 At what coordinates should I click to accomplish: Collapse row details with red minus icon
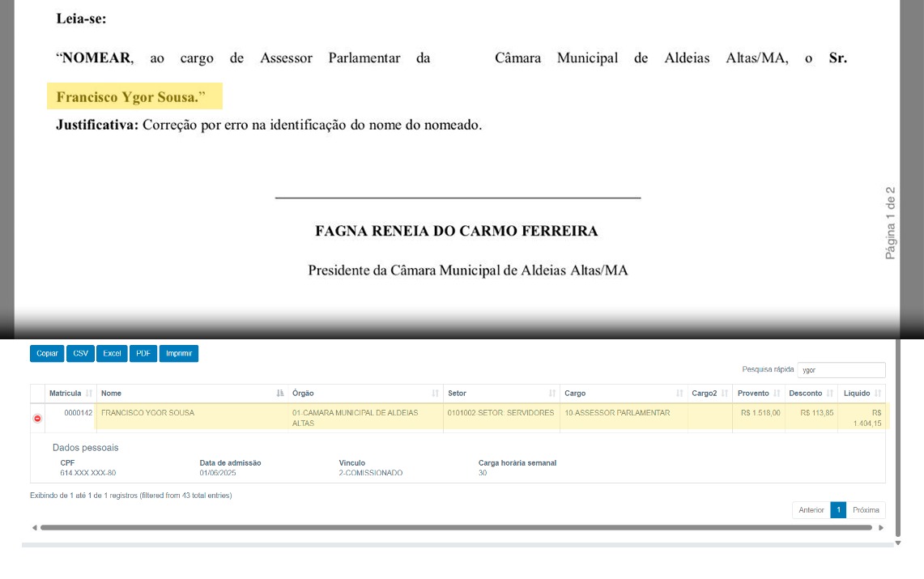tap(37, 419)
